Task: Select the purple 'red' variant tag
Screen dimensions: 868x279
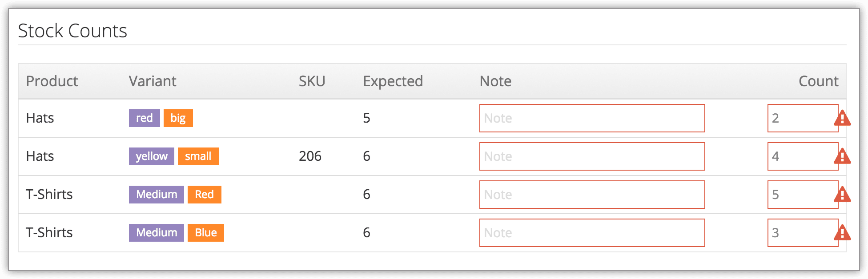Action: pyautogui.click(x=145, y=118)
